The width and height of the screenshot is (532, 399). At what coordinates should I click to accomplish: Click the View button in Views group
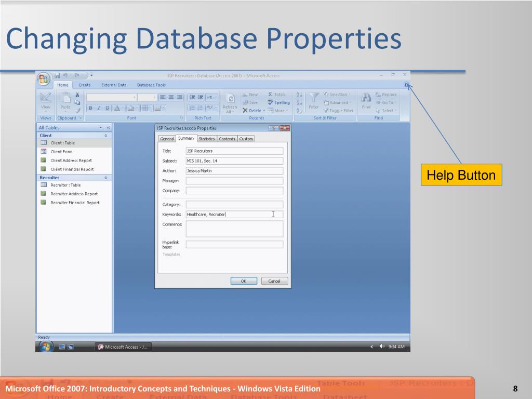[46, 102]
